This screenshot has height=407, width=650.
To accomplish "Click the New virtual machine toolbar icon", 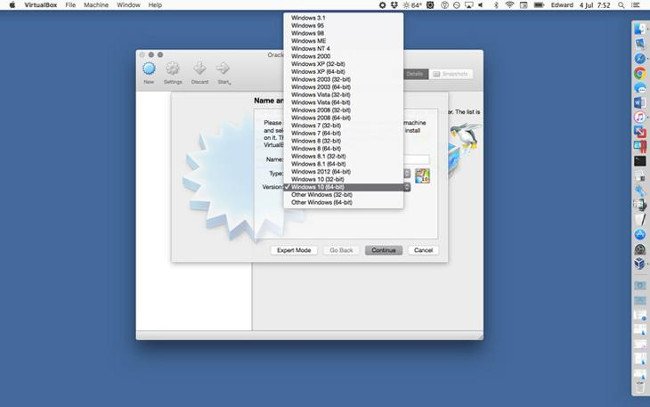I will point(149,69).
